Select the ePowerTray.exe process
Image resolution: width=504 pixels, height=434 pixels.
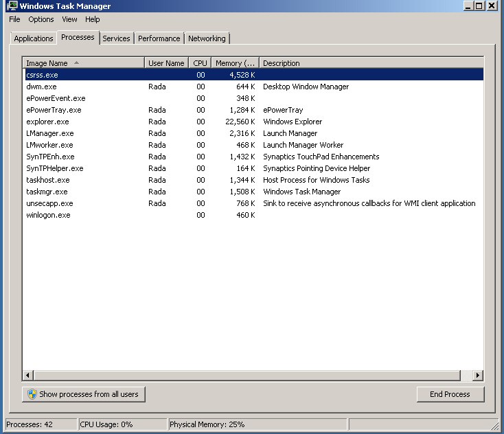point(253,110)
